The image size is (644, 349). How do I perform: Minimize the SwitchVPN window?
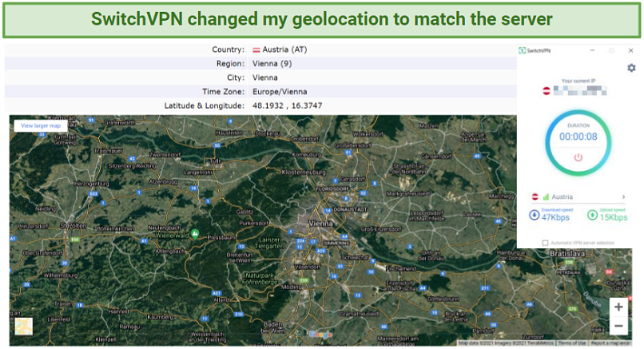coord(592,50)
